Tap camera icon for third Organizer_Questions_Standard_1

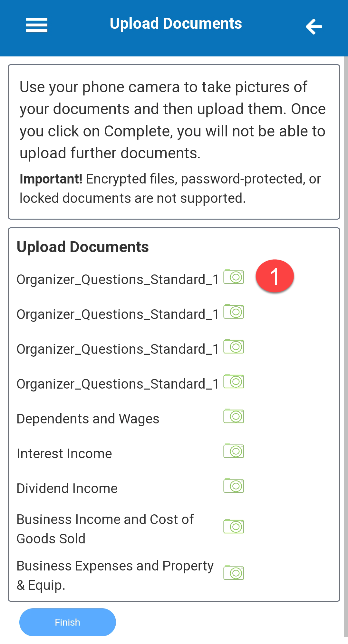tap(234, 346)
